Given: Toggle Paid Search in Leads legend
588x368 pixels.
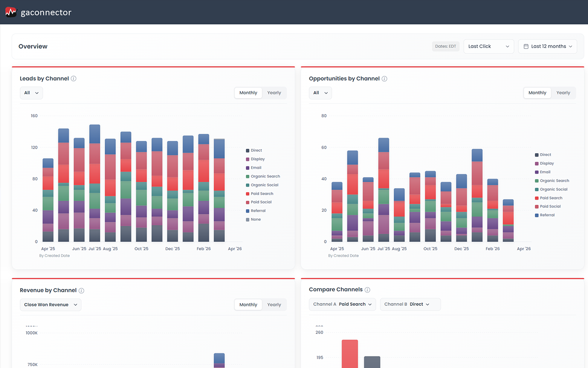Looking at the screenshot, I should (260, 194).
